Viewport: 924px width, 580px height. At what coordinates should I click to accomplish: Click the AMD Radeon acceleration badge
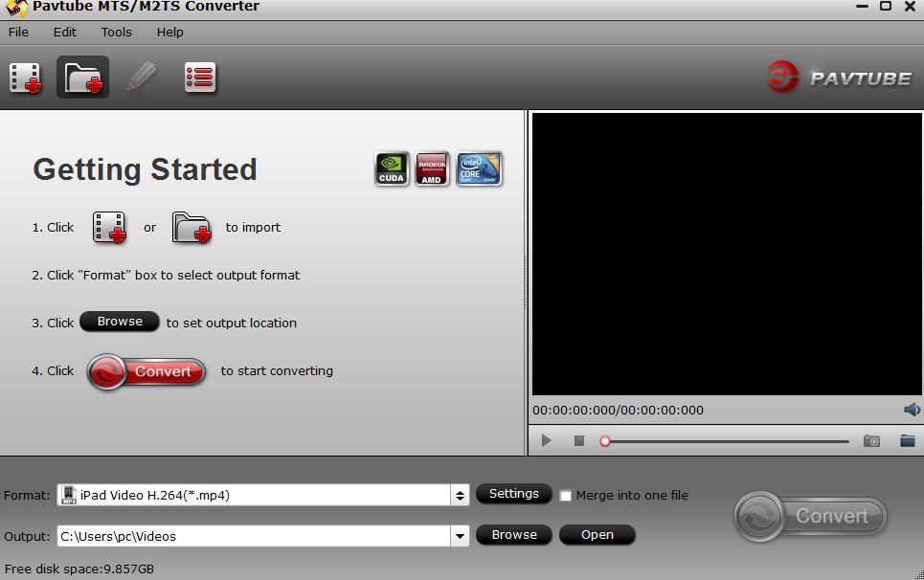click(432, 169)
